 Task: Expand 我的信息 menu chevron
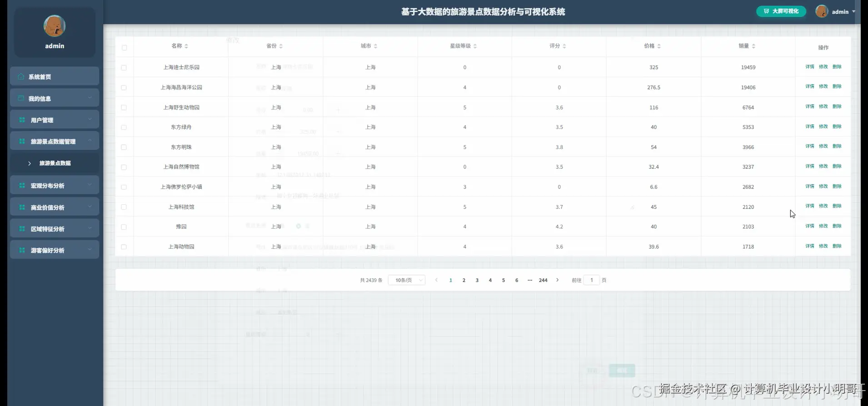(90, 98)
